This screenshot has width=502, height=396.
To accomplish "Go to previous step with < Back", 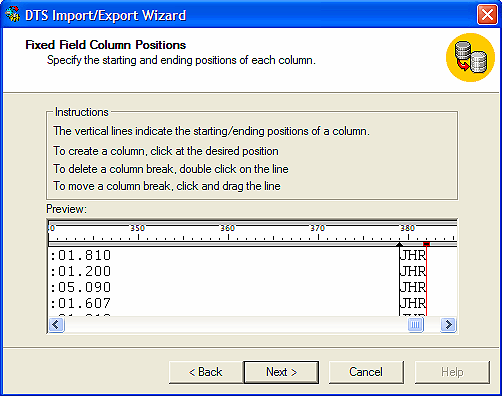I will pos(206,372).
